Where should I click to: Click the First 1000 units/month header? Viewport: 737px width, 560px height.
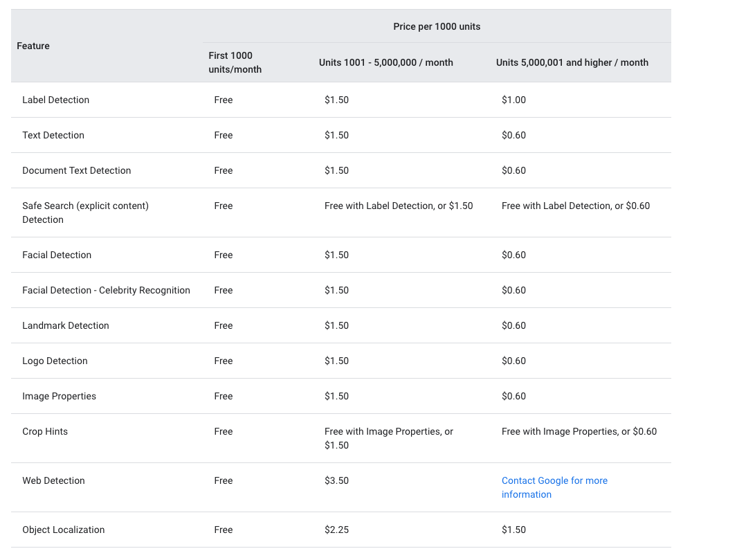[x=235, y=62]
